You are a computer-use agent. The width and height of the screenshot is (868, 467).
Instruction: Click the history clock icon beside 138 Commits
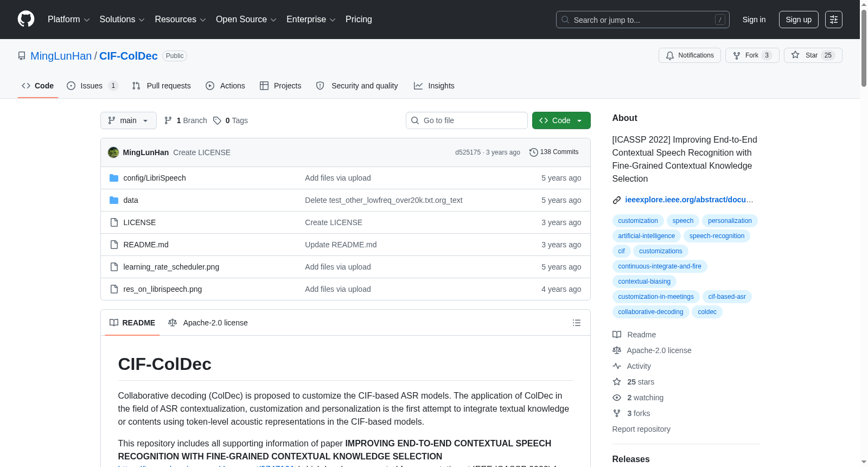click(534, 152)
